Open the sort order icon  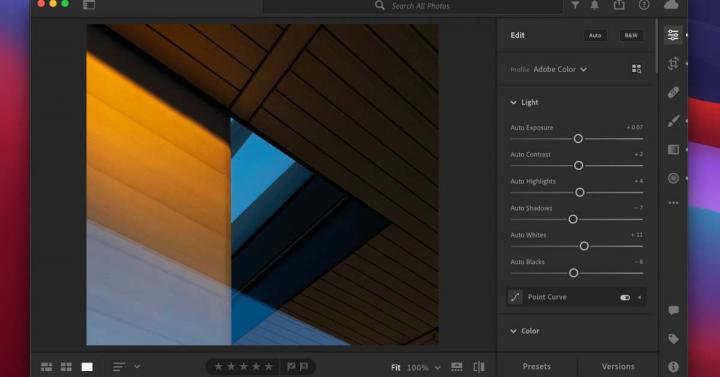[118, 366]
